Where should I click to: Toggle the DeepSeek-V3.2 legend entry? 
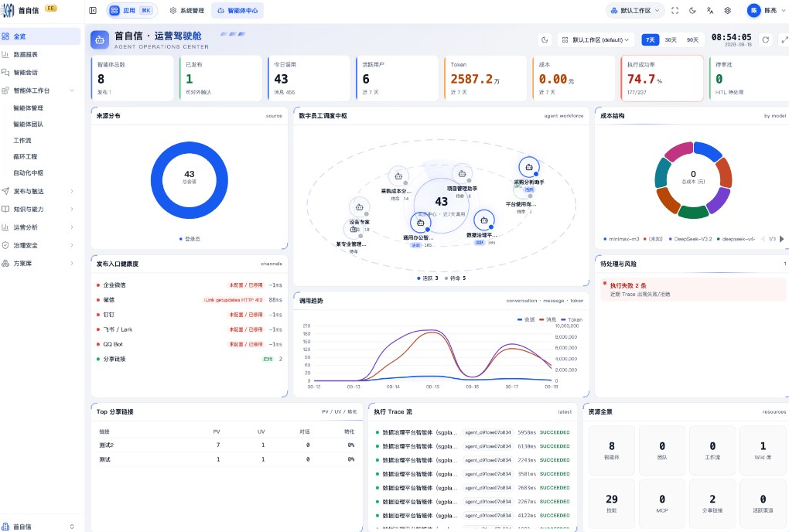[690, 239]
